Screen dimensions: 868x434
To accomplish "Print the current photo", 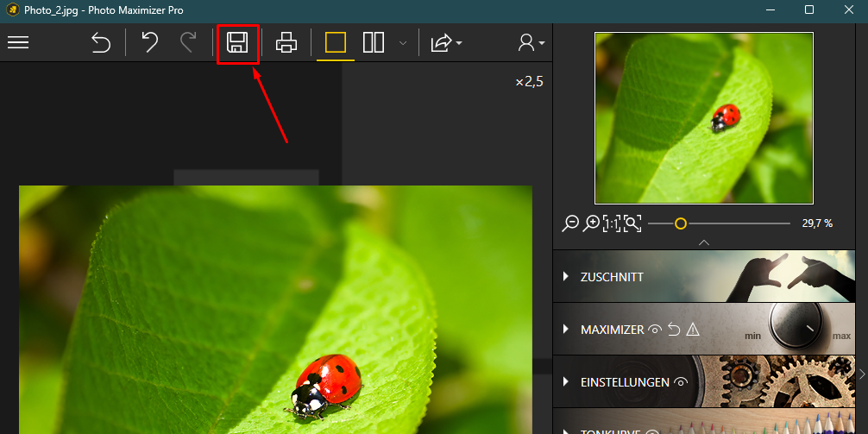I will coord(286,42).
